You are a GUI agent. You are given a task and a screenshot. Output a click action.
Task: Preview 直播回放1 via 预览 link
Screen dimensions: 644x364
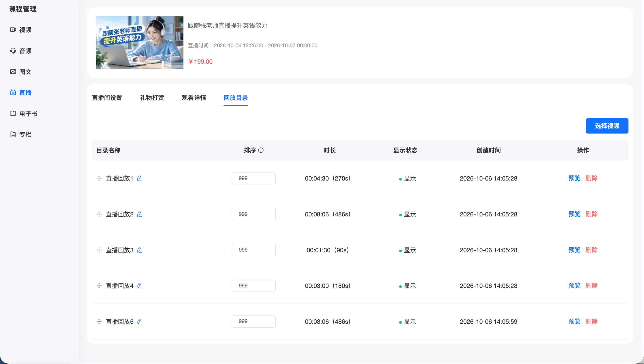(574, 178)
